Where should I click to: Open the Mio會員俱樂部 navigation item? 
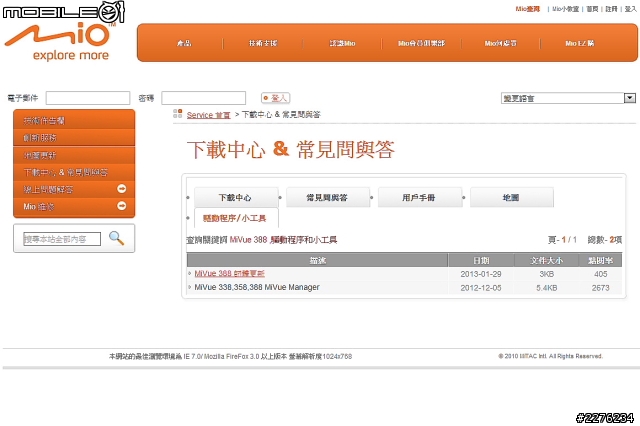tap(422, 43)
